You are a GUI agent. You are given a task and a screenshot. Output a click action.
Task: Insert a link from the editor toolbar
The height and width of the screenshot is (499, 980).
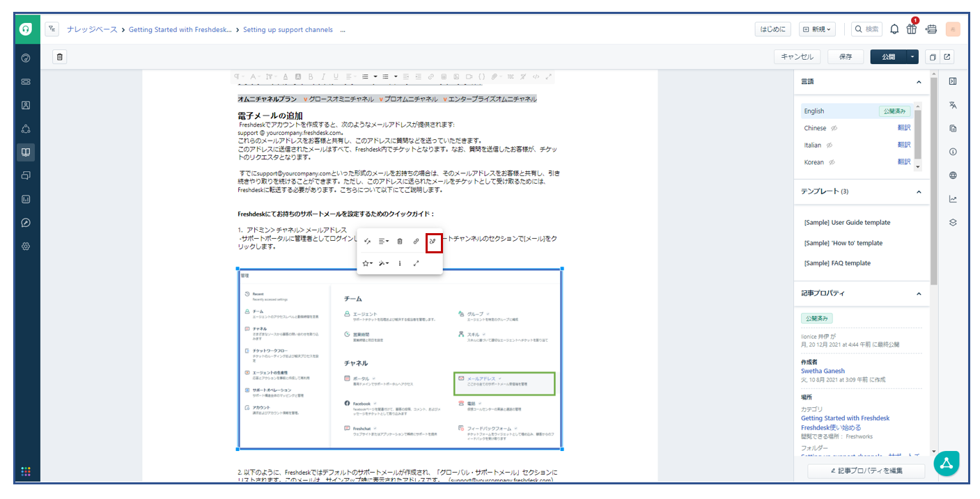(431, 77)
